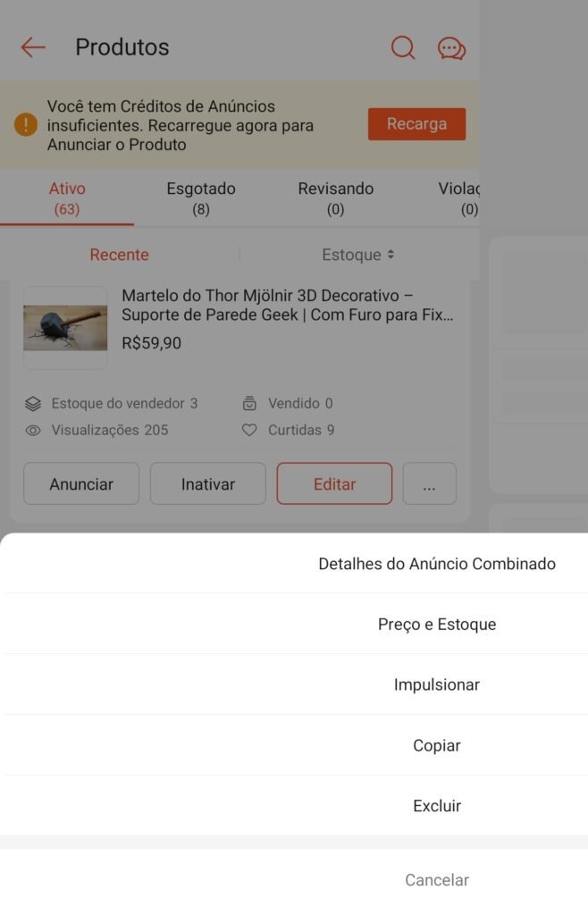The height and width of the screenshot is (915, 588).
Task: Tap the back arrow icon
Action: point(33,47)
